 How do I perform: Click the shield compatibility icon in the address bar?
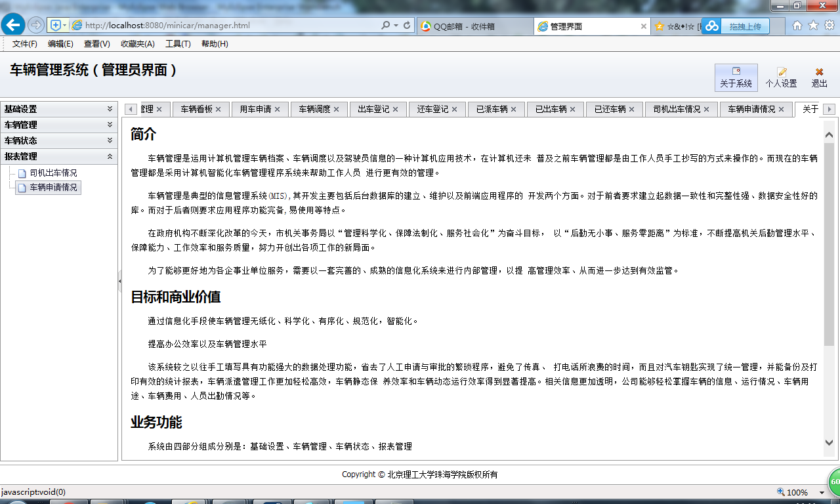tap(56, 26)
